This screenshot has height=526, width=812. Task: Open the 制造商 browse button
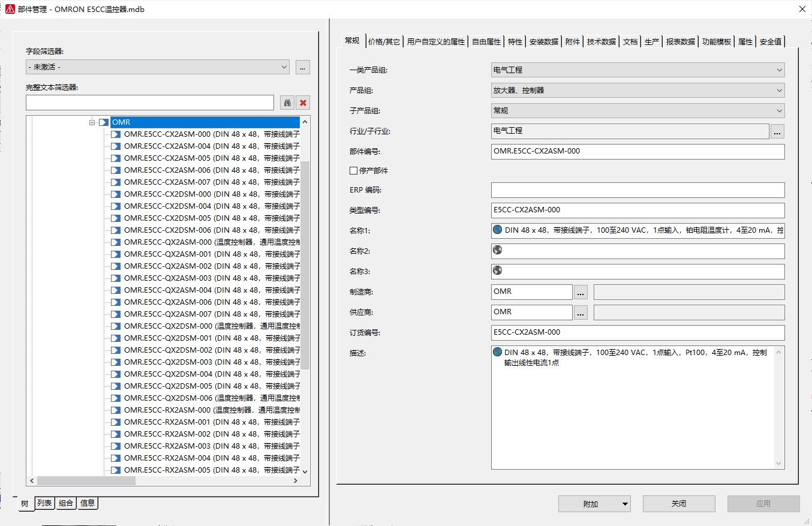(x=581, y=292)
